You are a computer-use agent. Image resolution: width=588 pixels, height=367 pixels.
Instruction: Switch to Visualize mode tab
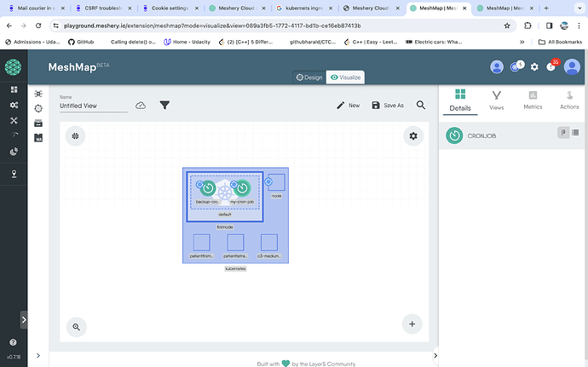point(345,77)
